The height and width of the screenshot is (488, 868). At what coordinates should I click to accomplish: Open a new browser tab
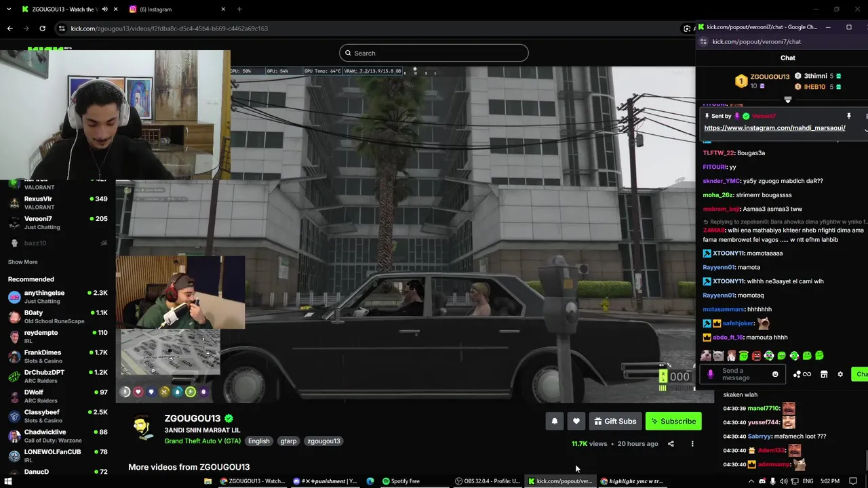click(239, 9)
